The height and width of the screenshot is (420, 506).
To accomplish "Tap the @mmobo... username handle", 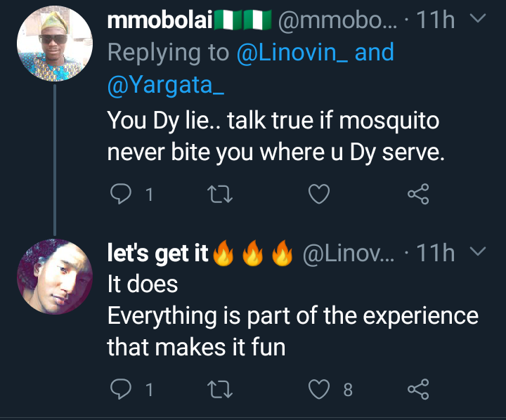I will coord(337,20).
